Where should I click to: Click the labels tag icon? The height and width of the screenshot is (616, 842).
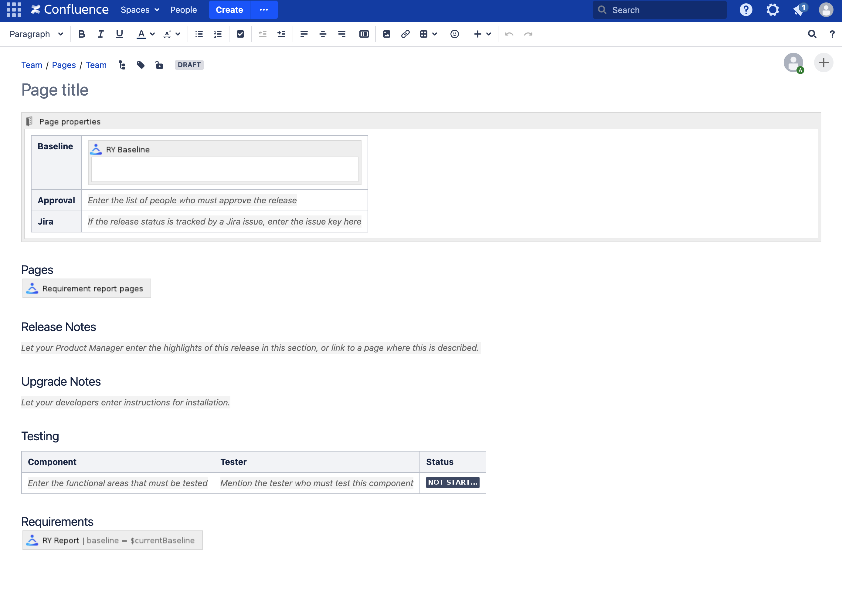141,65
